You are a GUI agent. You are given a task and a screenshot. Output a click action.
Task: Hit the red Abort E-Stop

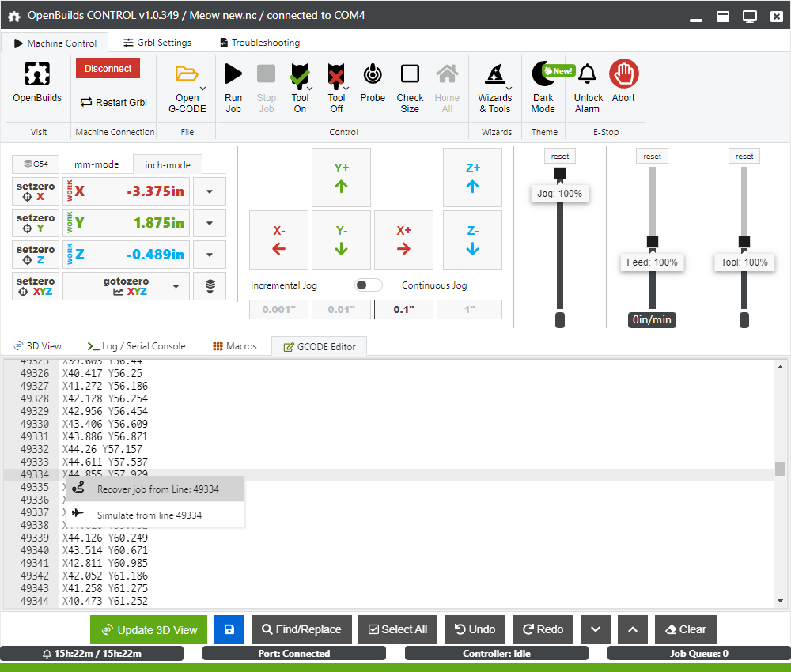click(x=624, y=74)
